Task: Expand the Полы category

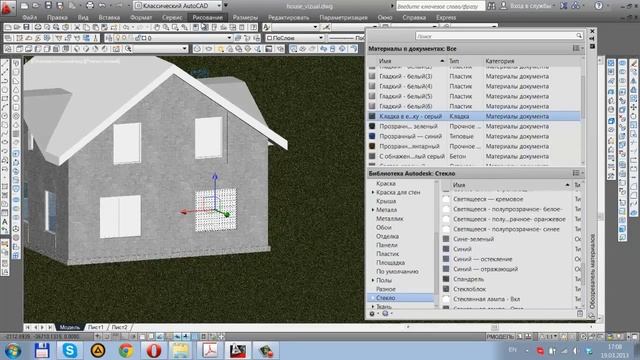Action: [373, 280]
